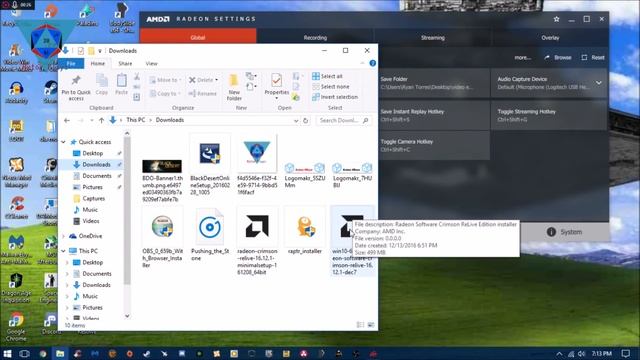
Task: Click the Explorer help question mark icon
Action: [x=372, y=63]
